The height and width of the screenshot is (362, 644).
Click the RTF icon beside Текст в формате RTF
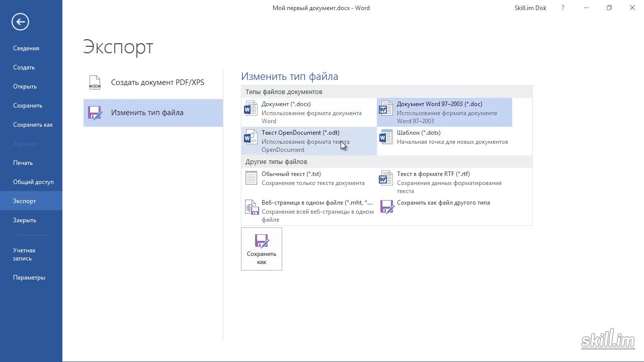pyautogui.click(x=386, y=178)
